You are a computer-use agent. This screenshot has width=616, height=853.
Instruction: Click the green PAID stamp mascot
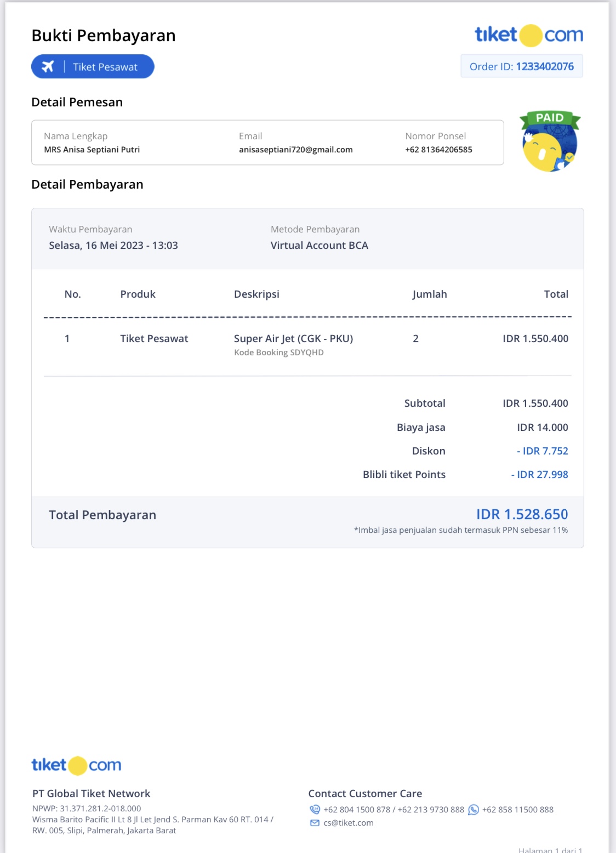(x=550, y=141)
